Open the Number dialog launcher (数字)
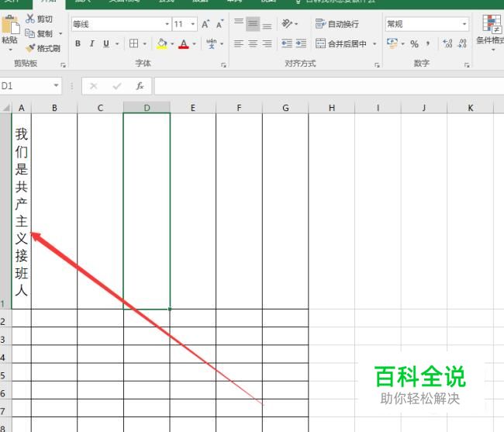504x432 pixels. pyautogui.click(x=467, y=65)
